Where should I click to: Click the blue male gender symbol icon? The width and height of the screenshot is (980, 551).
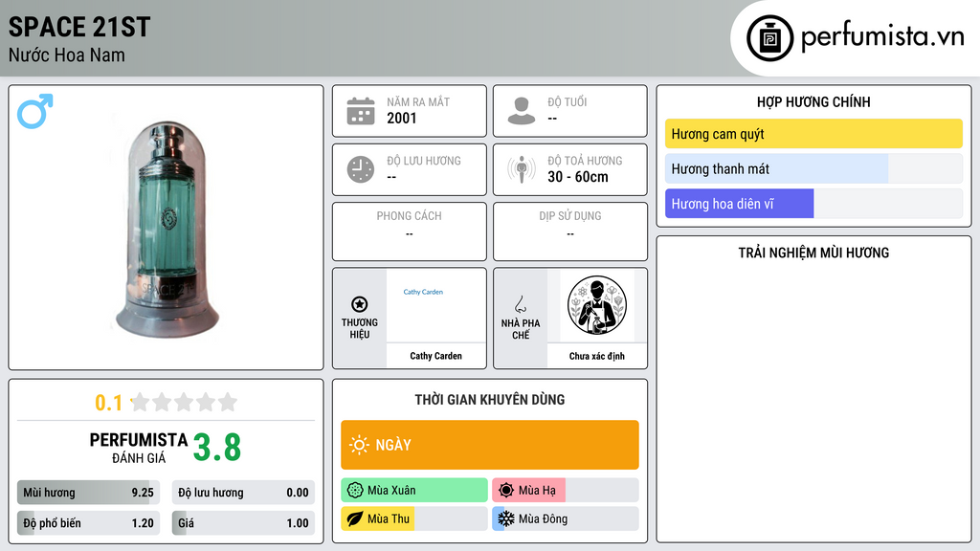pyautogui.click(x=35, y=111)
